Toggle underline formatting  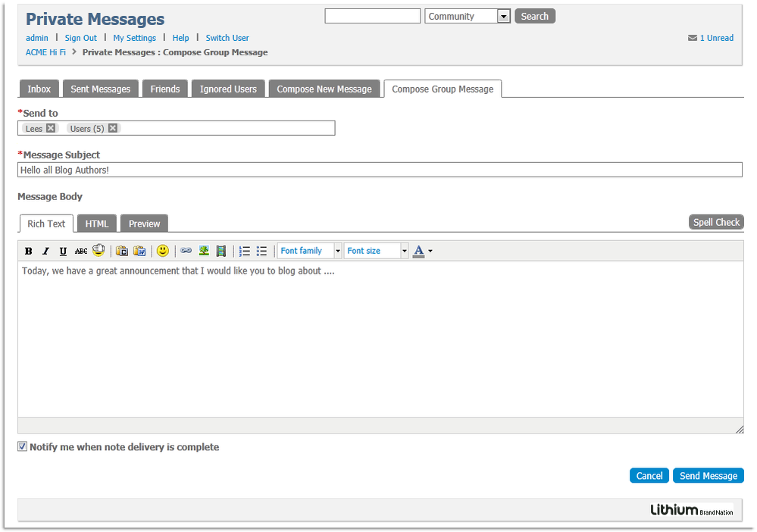pyautogui.click(x=63, y=251)
